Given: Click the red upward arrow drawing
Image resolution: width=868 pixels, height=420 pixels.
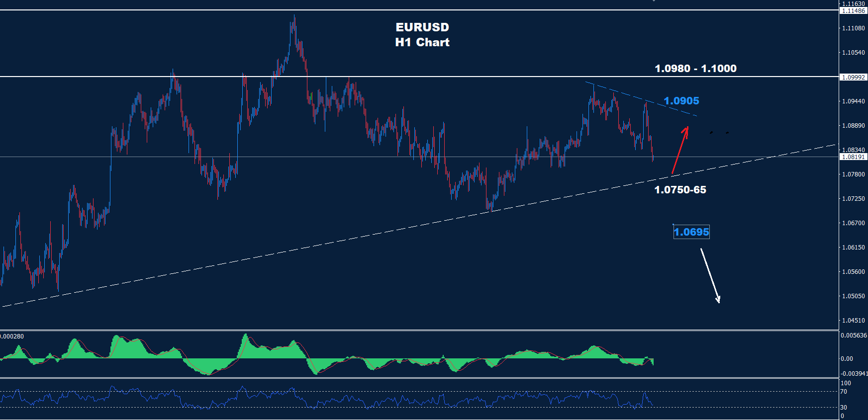Looking at the screenshot, I should pos(679,150).
